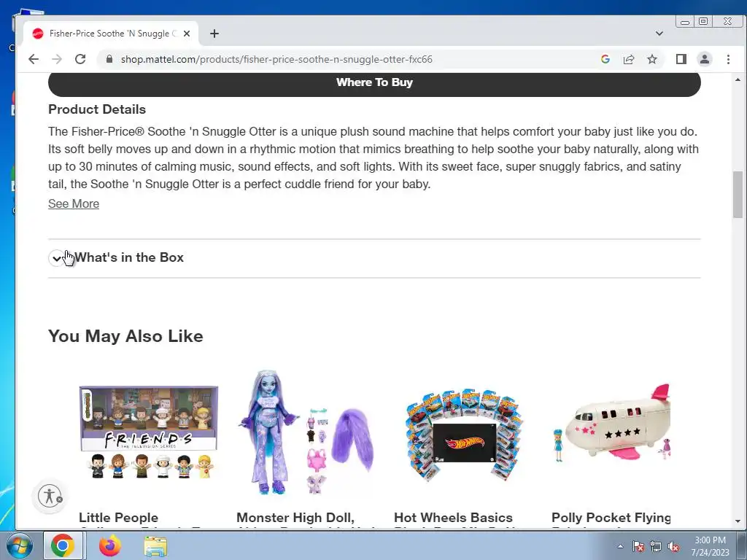
Task: Reload the page with the refresh icon
Action: 80,59
